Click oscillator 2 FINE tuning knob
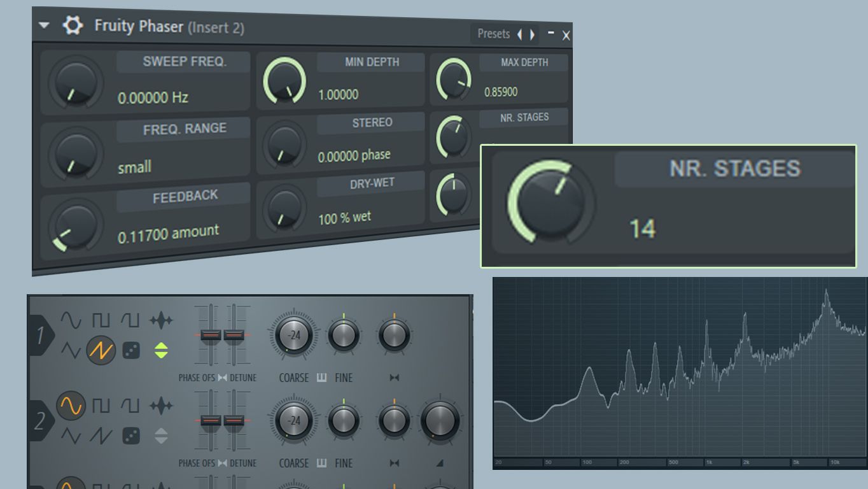 pos(344,421)
